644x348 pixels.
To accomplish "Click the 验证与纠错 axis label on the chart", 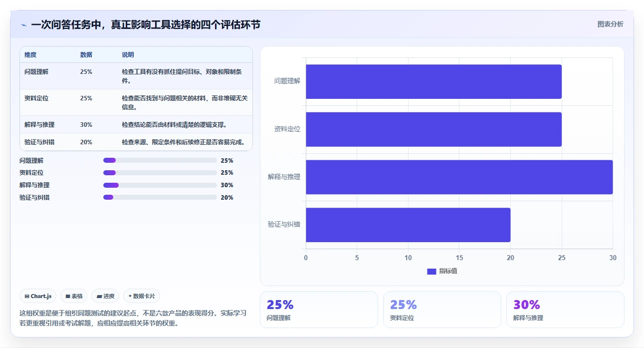I will (x=284, y=225).
